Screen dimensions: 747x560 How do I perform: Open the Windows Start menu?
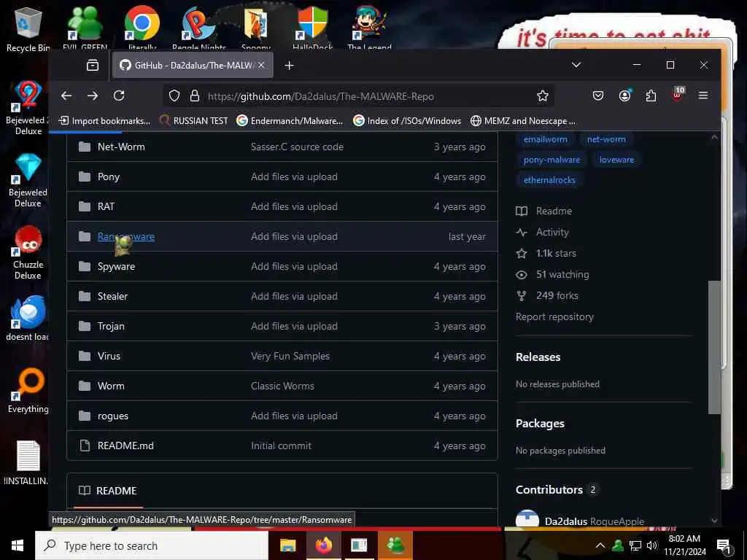18,545
